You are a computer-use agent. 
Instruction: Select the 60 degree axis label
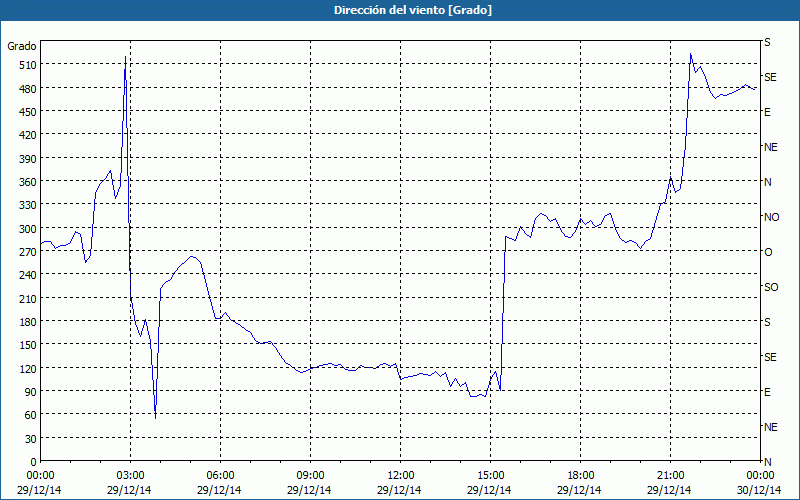click(31, 415)
